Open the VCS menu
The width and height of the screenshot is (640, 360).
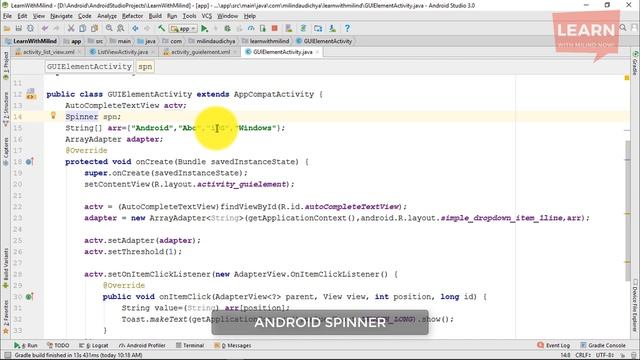(x=207, y=16)
